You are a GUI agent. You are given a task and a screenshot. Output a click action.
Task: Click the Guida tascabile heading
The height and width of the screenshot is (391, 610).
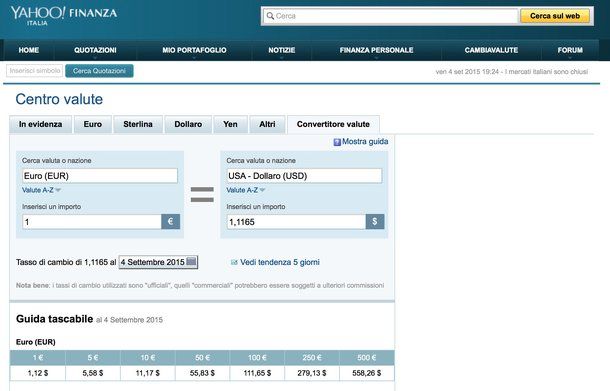pyautogui.click(x=54, y=319)
